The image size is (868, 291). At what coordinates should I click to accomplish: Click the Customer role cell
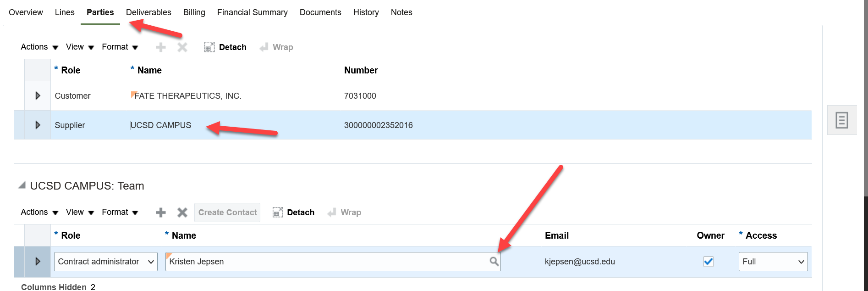pos(72,96)
